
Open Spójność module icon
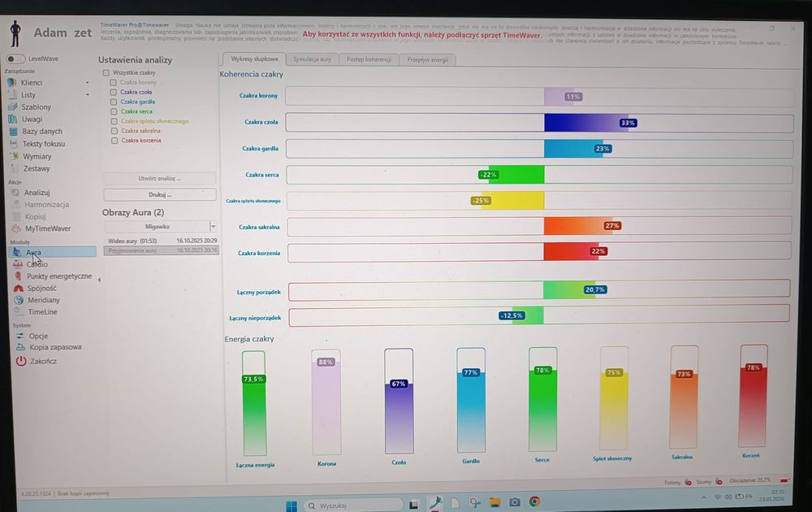point(19,289)
